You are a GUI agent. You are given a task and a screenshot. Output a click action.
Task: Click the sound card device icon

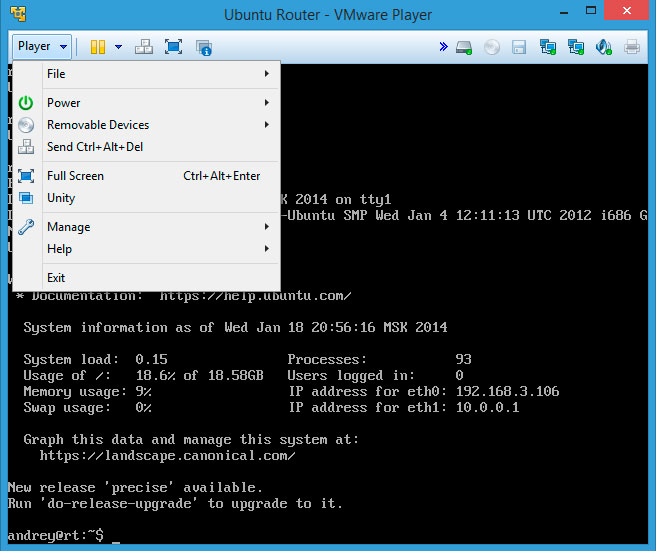click(604, 47)
